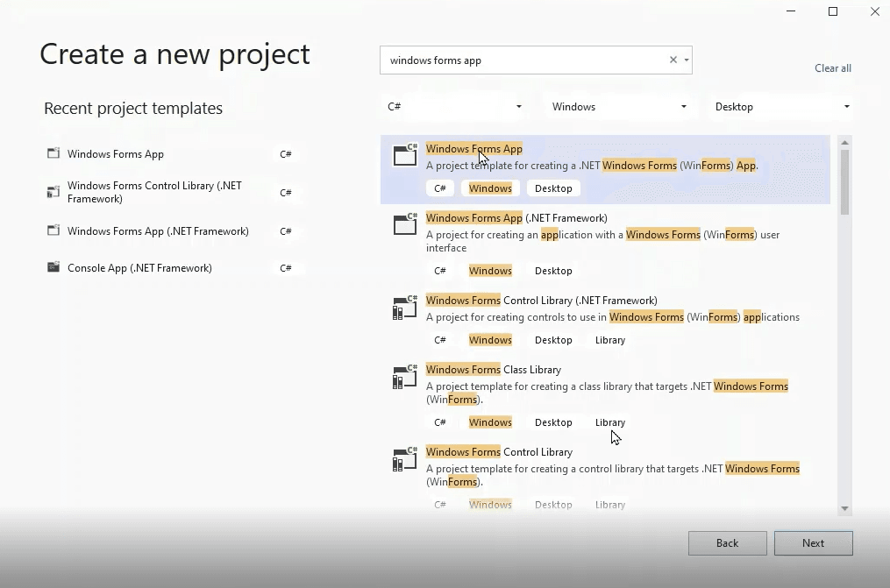Click the Clear all link
This screenshot has height=588, width=890.
[832, 68]
